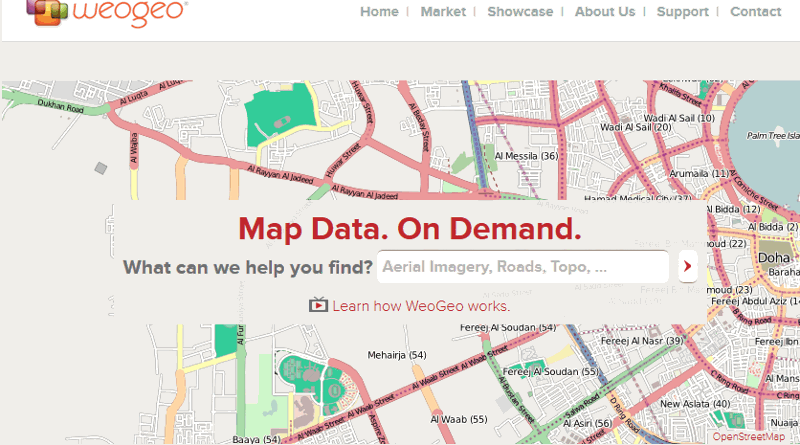
Task: Submit search with the red arrow button
Action: [688, 266]
